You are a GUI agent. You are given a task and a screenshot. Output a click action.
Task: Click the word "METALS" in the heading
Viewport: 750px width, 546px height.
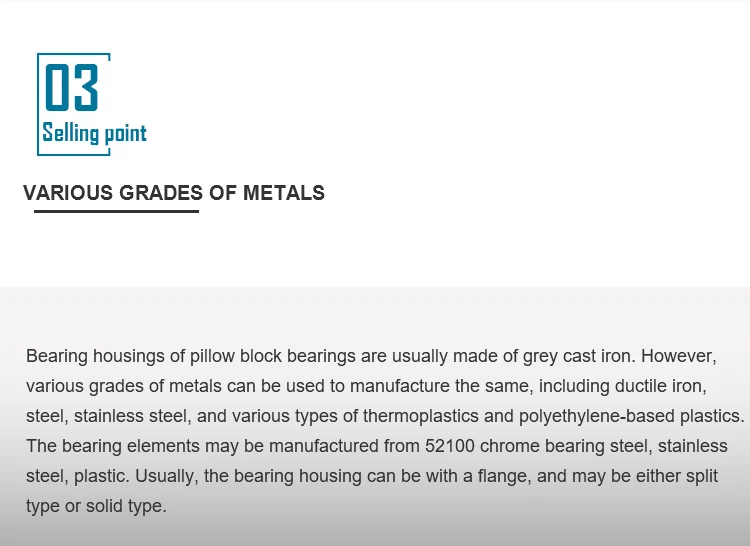(284, 193)
